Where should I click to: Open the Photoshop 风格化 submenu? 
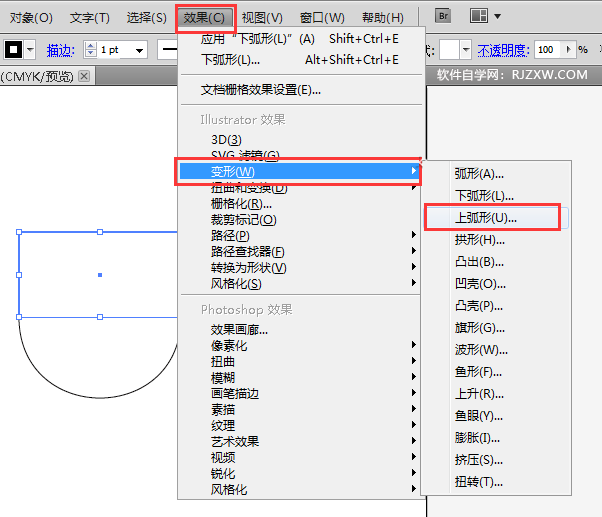(x=300, y=490)
